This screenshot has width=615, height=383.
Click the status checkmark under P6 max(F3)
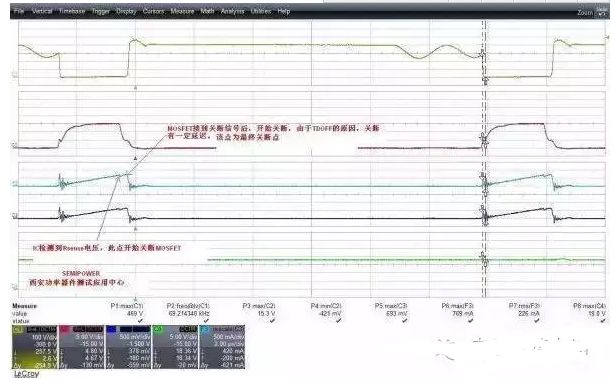click(471, 321)
